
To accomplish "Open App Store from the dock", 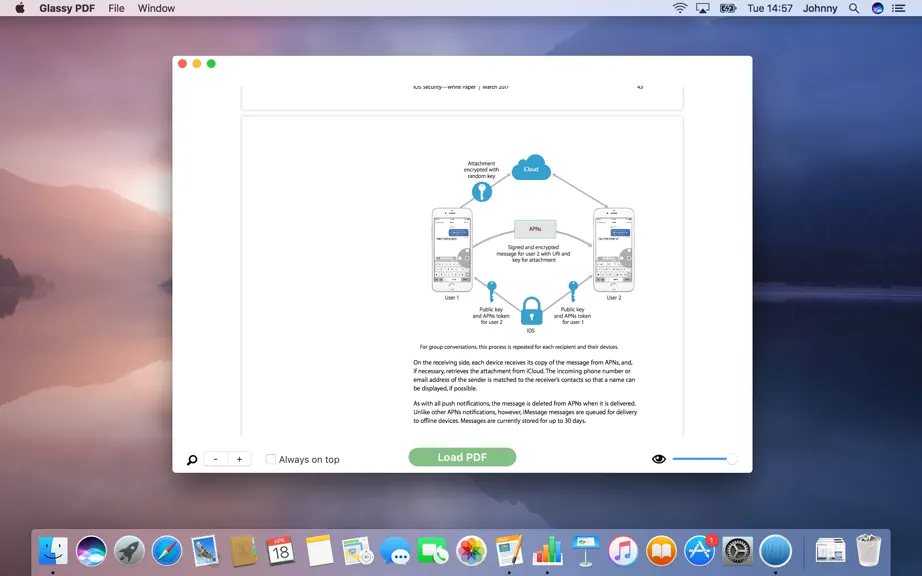I will pyautogui.click(x=700, y=551).
